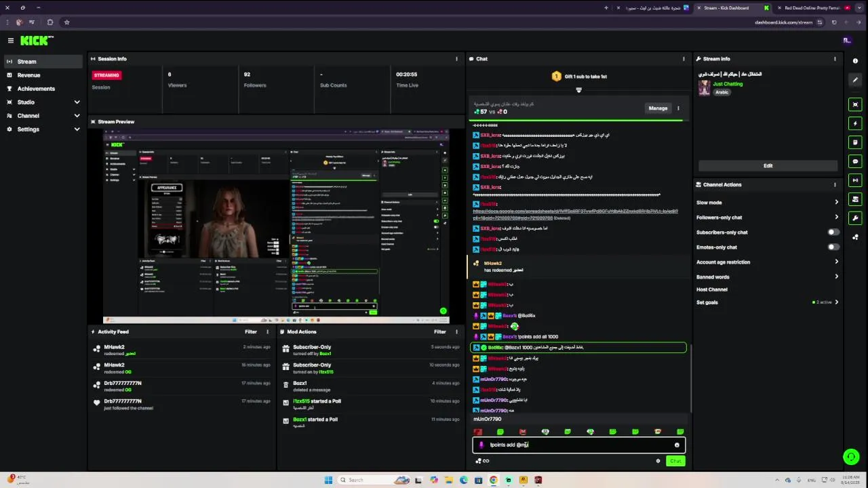This screenshot has width=868, height=488.
Task: Toggle the lightning bolt widget icon
Action: click(855, 123)
